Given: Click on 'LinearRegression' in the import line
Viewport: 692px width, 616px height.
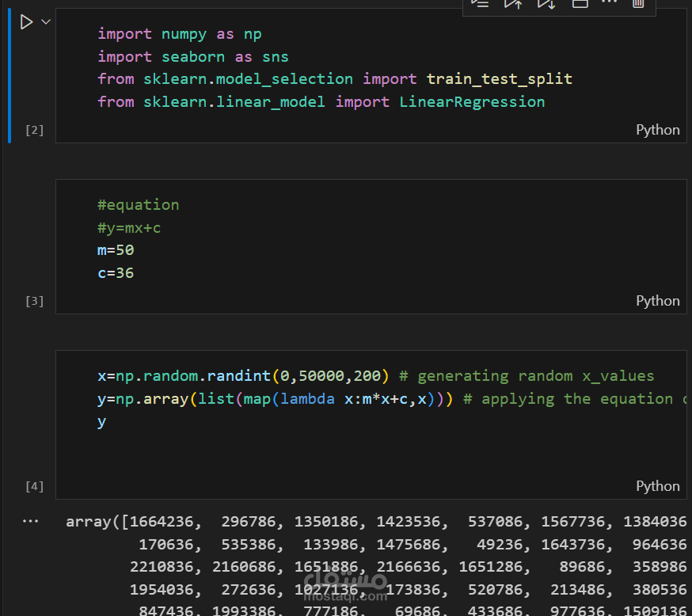Looking at the screenshot, I should (x=472, y=102).
